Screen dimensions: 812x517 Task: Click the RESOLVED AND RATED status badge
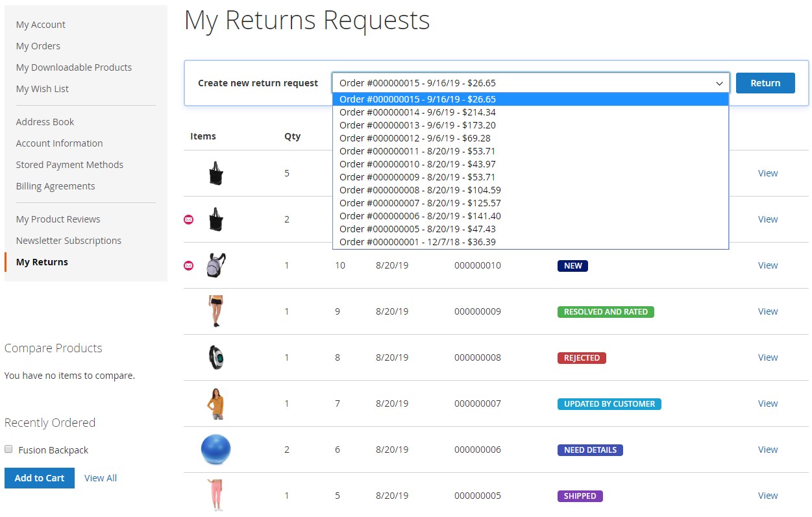coord(606,312)
